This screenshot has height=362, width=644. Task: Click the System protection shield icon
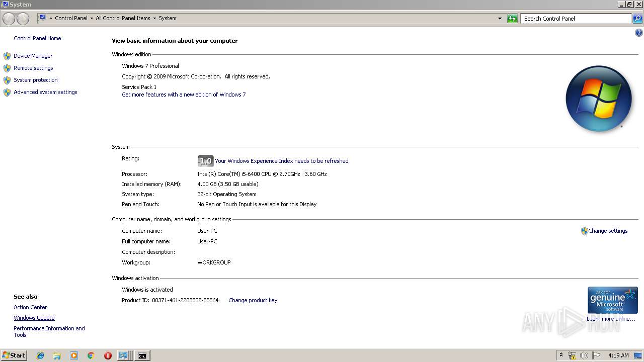point(7,80)
